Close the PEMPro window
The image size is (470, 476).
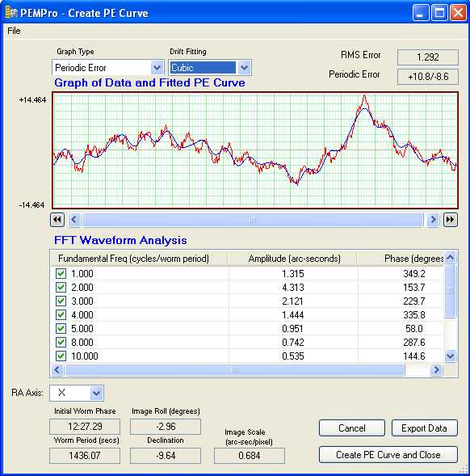pos(458,13)
